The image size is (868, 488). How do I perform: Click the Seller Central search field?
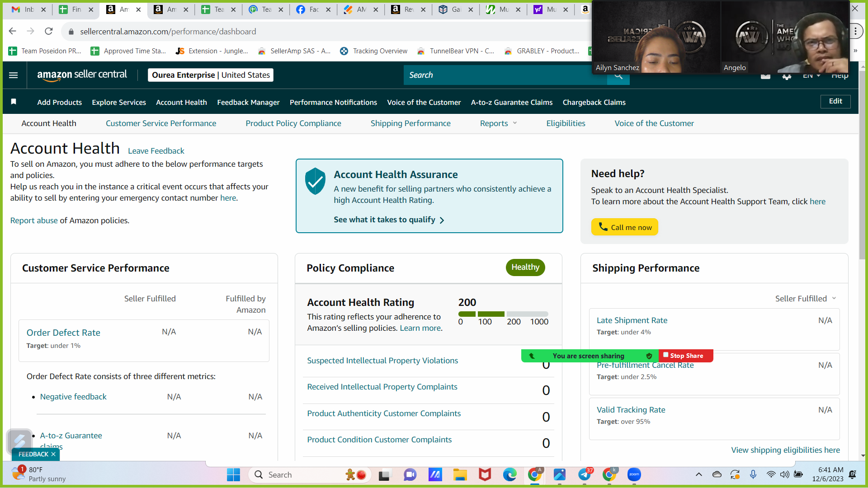tap(505, 75)
